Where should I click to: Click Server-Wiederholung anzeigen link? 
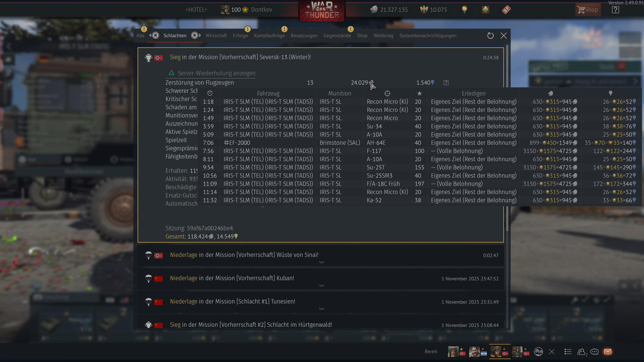pos(216,73)
